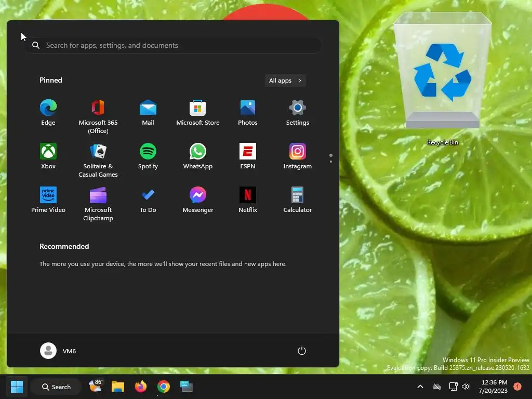Launch the ESPN app

248,156
